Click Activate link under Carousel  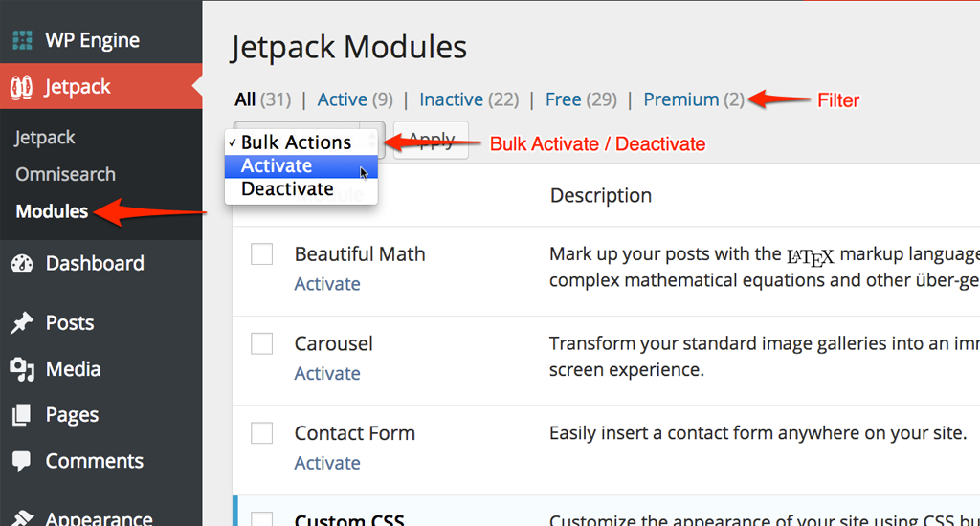327,374
